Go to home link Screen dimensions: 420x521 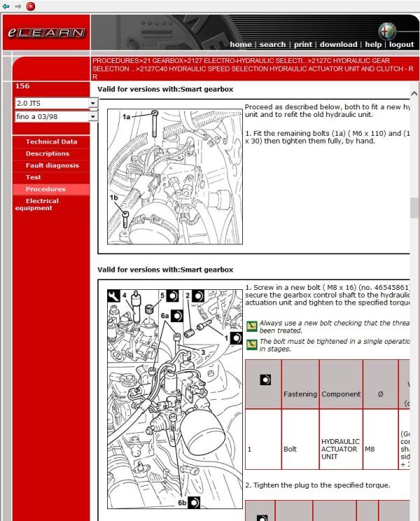(x=241, y=45)
